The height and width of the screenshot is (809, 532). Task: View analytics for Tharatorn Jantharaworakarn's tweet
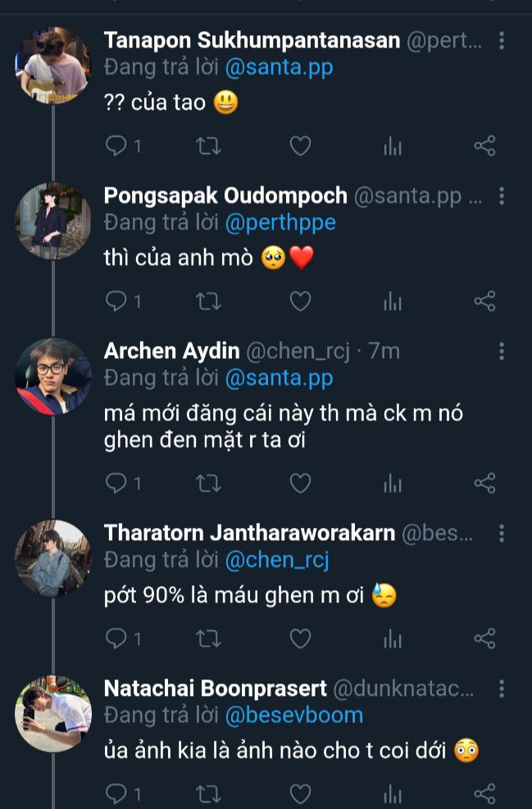pyautogui.click(x=393, y=638)
